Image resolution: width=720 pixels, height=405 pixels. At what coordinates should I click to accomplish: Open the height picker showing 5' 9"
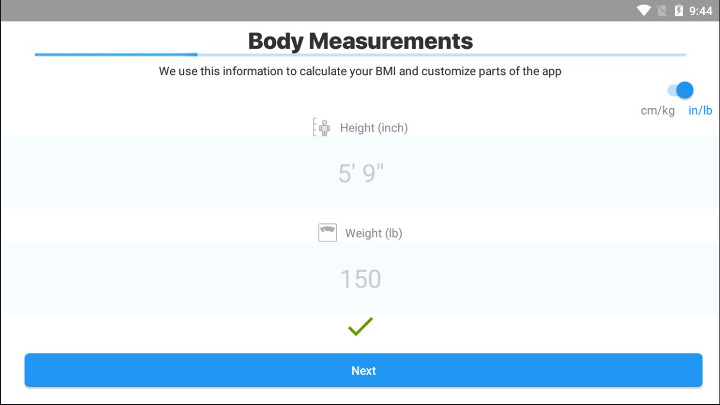click(x=361, y=173)
